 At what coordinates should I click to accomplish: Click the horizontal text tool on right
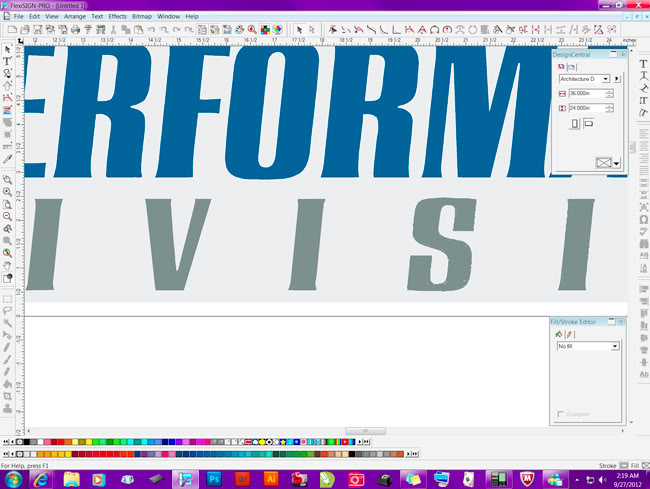(643, 64)
